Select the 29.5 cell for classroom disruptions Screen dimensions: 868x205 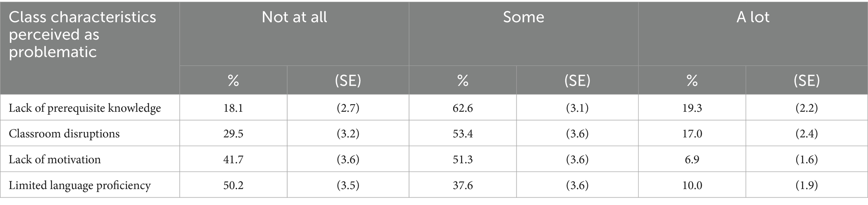coord(233,134)
